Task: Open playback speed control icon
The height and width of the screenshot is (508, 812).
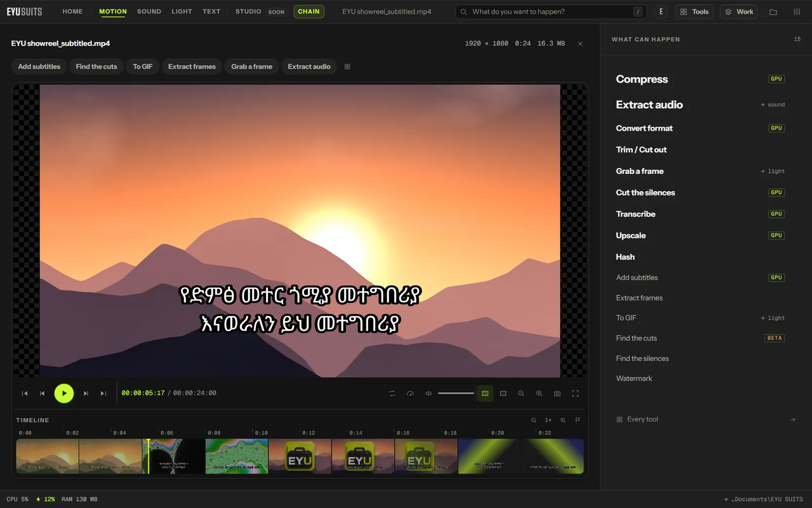Action: tap(410, 393)
